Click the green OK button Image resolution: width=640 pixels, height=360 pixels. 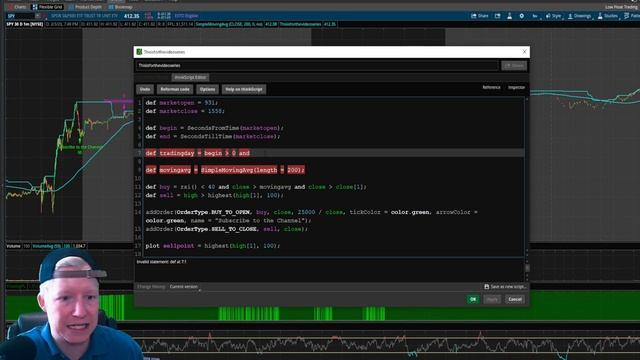click(473, 299)
